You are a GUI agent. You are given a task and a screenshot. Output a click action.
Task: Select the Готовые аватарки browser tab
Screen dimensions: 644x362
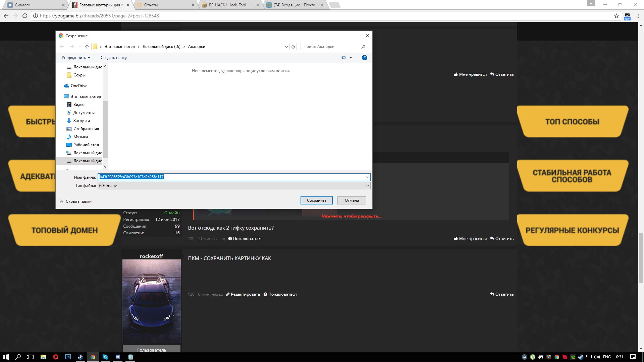(101, 5)
